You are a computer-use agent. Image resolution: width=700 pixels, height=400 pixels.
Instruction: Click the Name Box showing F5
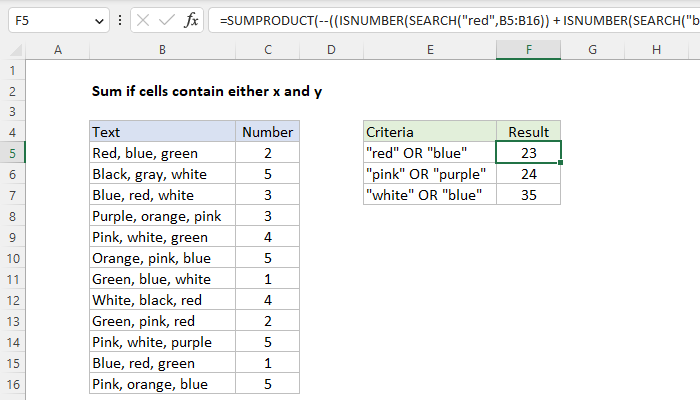coord(58,21)
